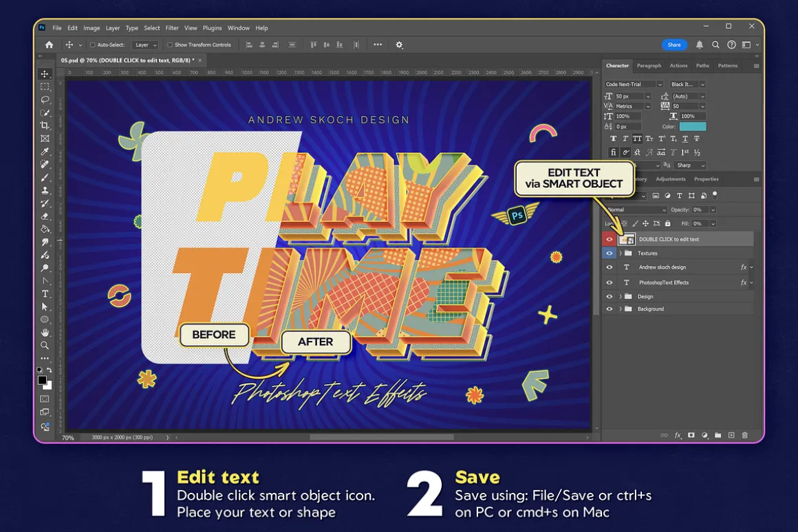Open the Character panel flyout menu
Viewport: 798px width, 532px height.
tap(756, 66)
